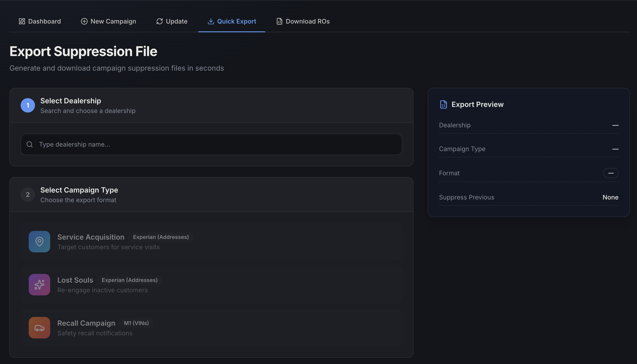Open the Dashboard tab
637x364 pixels.
point(40,21)
